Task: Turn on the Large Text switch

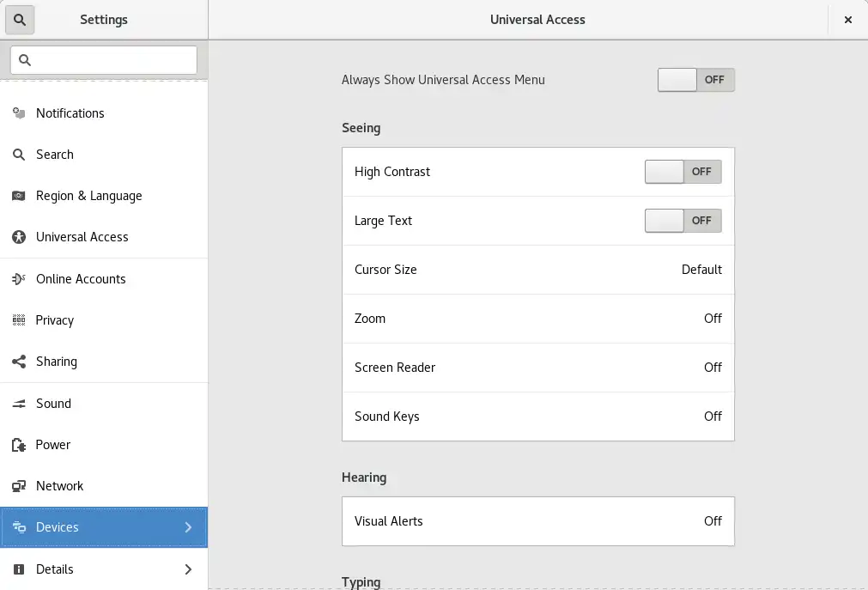Action: 683,221
